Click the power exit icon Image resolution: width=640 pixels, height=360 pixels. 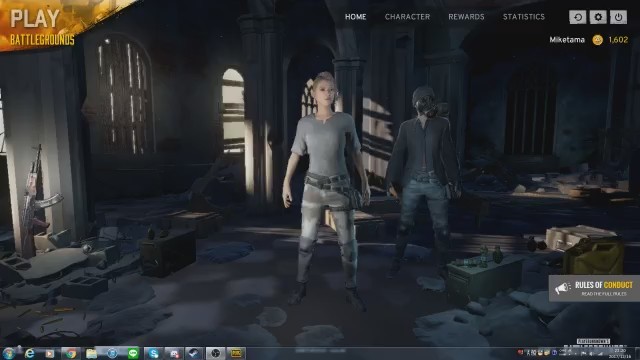pos(618,17)
